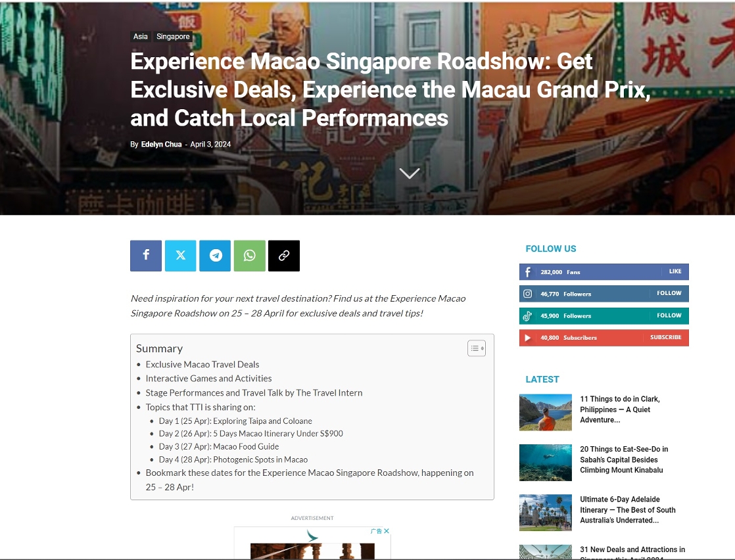
Task: Toggle the Summary table of contents
Action: pyautogui.click(x=477, y=348)
